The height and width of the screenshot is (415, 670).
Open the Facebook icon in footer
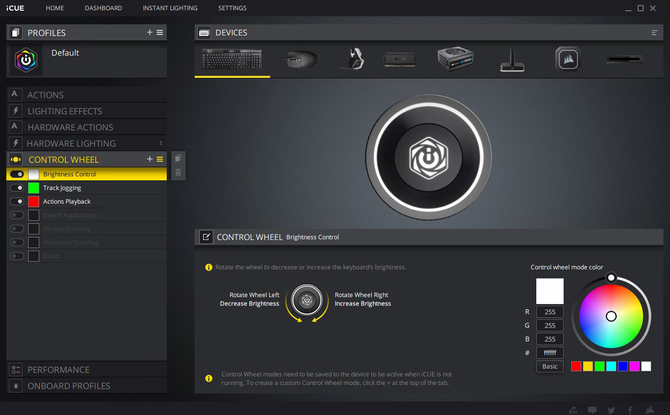click(630, 410)
